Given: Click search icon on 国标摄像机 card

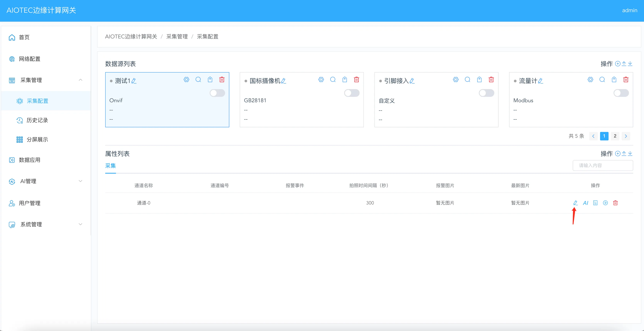Looking at the screenshot, I should (333, 79).
